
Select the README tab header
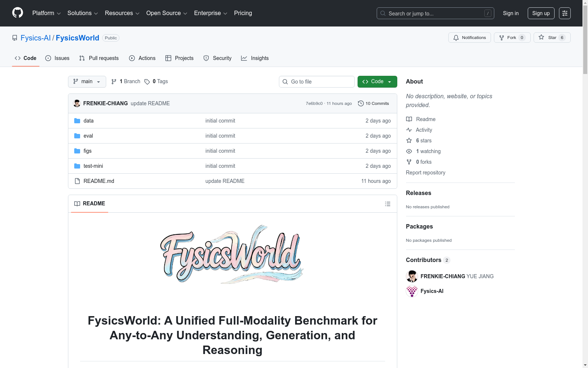pyautogui.click(x=90, y=204)
